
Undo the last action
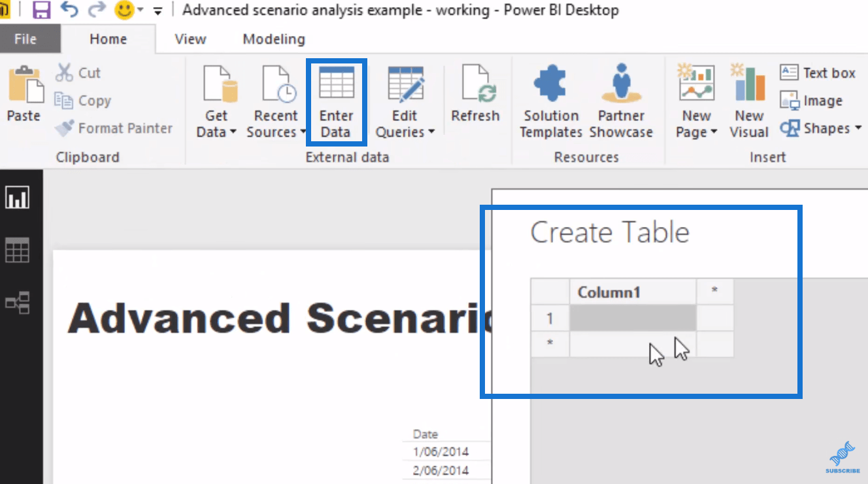69,10
